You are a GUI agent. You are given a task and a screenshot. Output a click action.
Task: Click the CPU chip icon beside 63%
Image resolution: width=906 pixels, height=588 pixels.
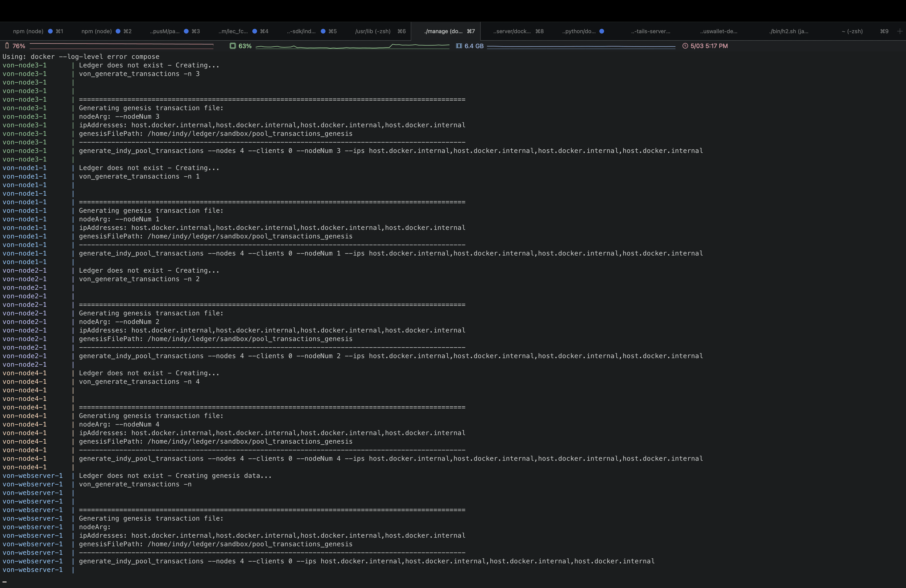(x=233, y=46)
